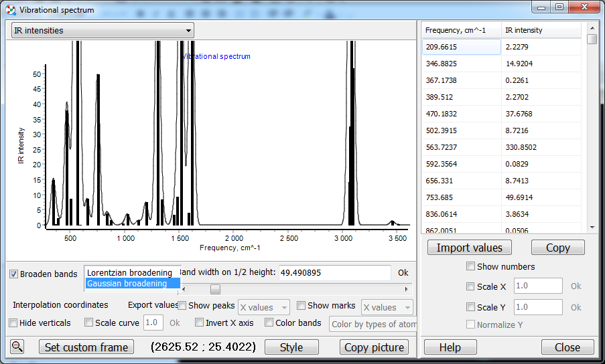The height and width of the screenshot is (364, 605).
Task: Enable the Hide verticals checkbox
Action: coord(14,323)
